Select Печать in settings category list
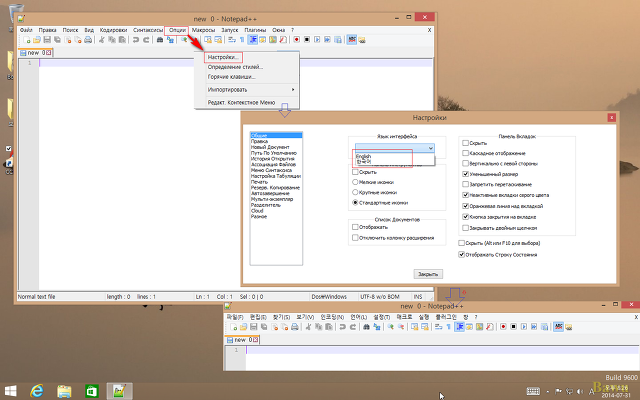Viewport: 640px width, 400px height. click(x=259, y=182)
